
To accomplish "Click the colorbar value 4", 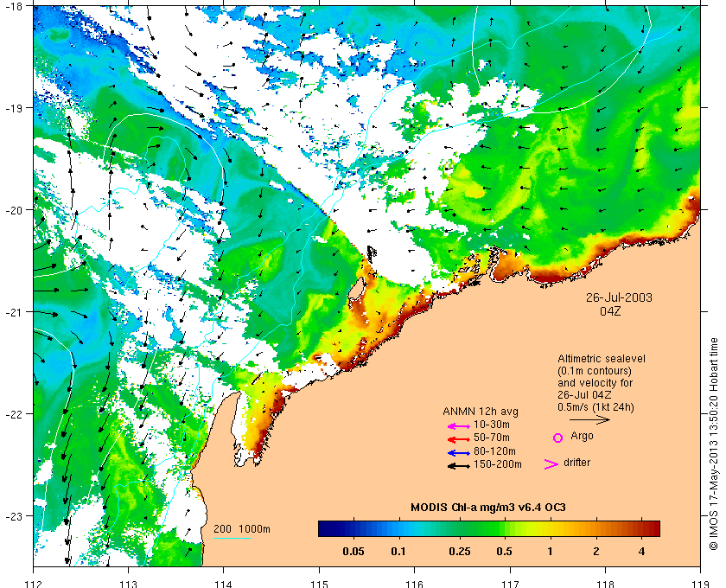I will pos(641,552).
